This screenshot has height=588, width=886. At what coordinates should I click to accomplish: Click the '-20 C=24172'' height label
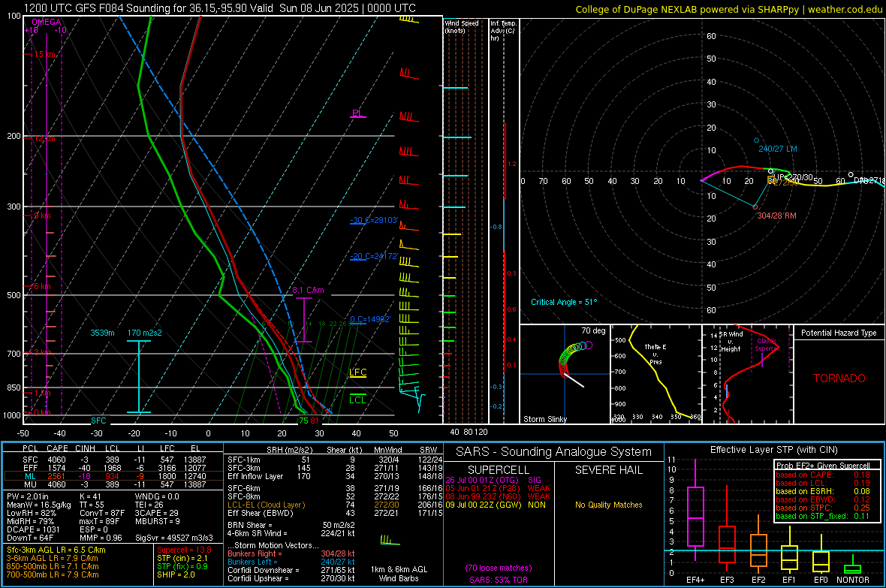pos(374,256)
